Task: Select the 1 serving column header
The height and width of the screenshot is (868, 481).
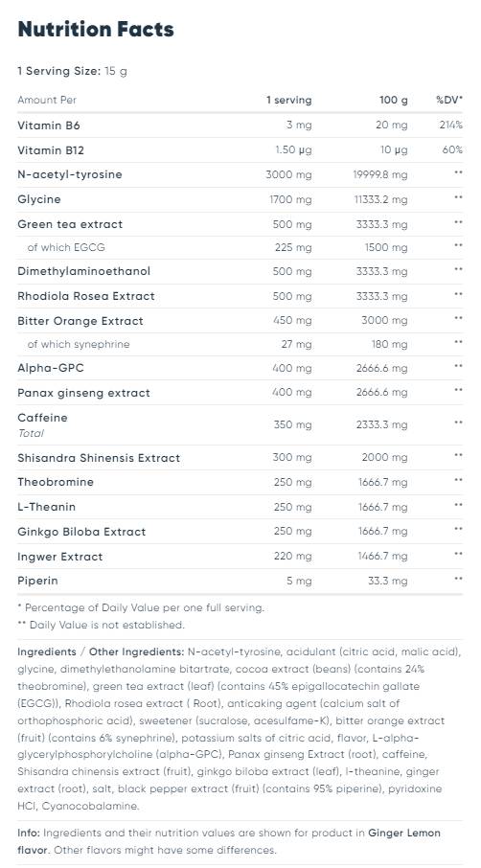Action: pyautogui.click(x=289, y=101)
